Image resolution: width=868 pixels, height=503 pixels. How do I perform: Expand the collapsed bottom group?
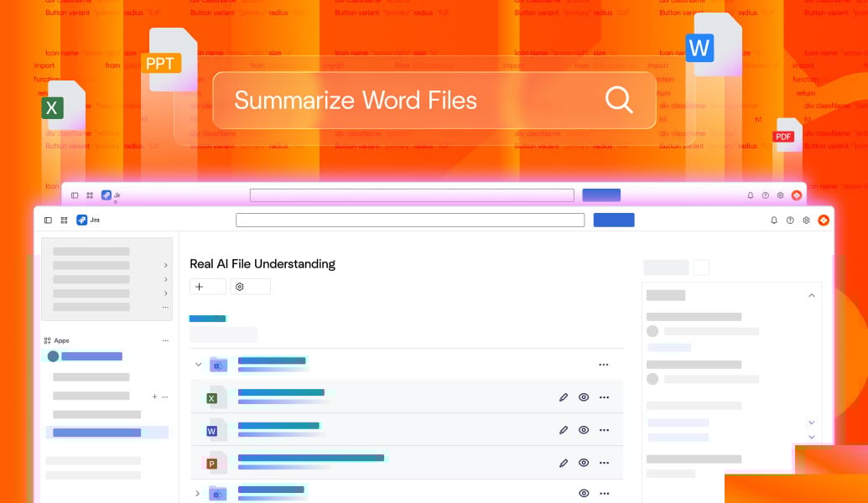[x=198, y=494]
